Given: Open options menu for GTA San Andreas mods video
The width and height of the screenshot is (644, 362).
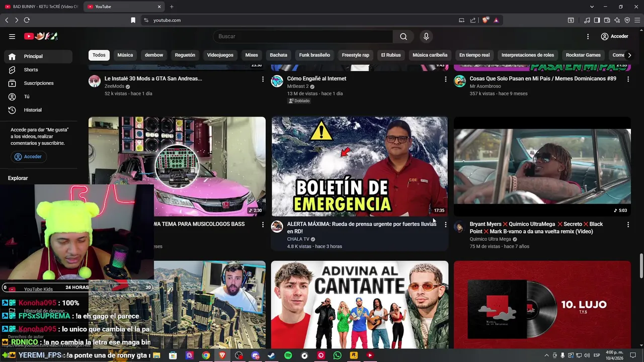Looking at the screenshot, I should tap(263, 79).
